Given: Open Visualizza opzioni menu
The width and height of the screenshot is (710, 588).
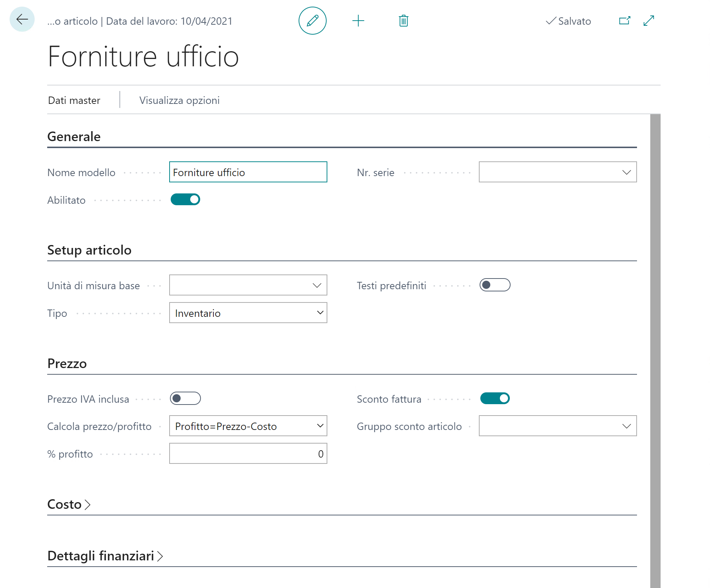Looking at the screenshot, I should click(179, 100).
